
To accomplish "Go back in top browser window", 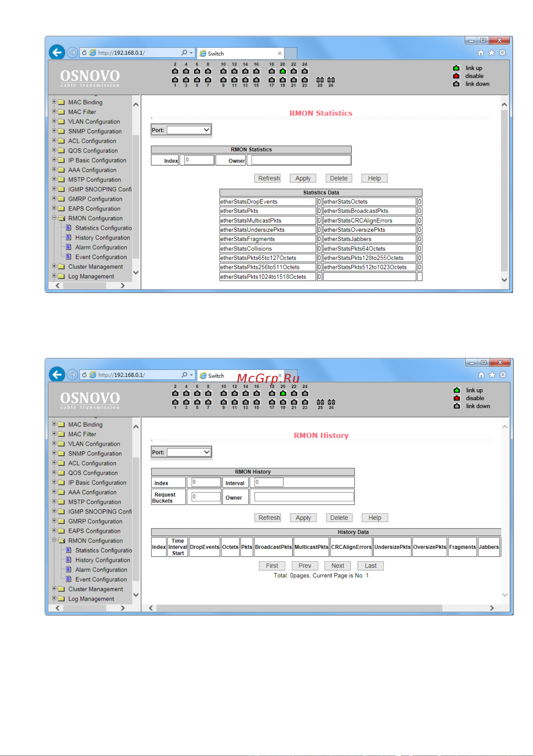I will [57, 52].
